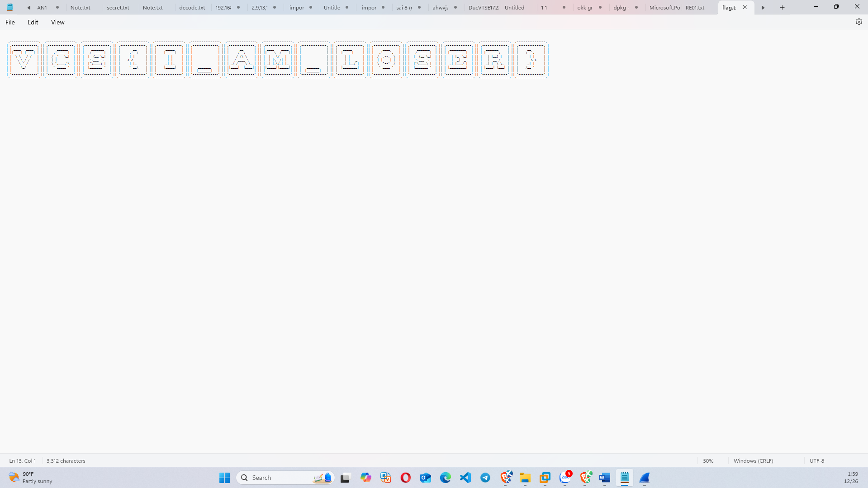Open Copilot from the taskbar
868x488 pixels.
(366, 477)
